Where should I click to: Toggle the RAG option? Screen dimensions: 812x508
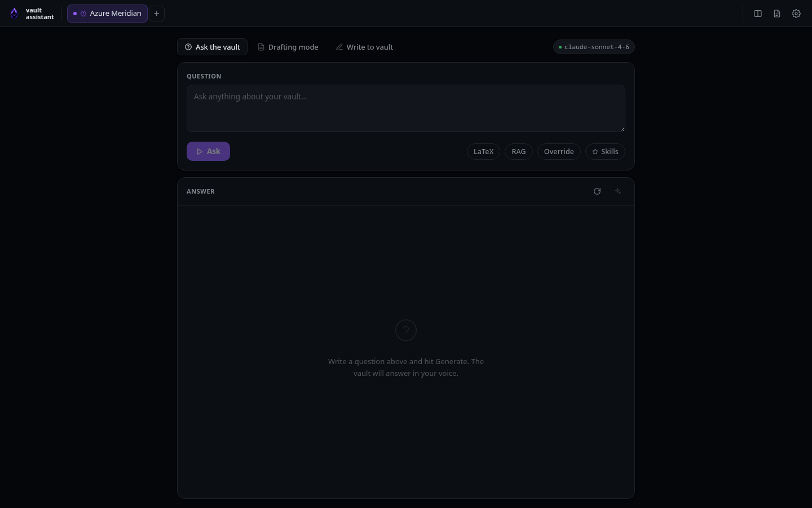(x=519, y=151)
